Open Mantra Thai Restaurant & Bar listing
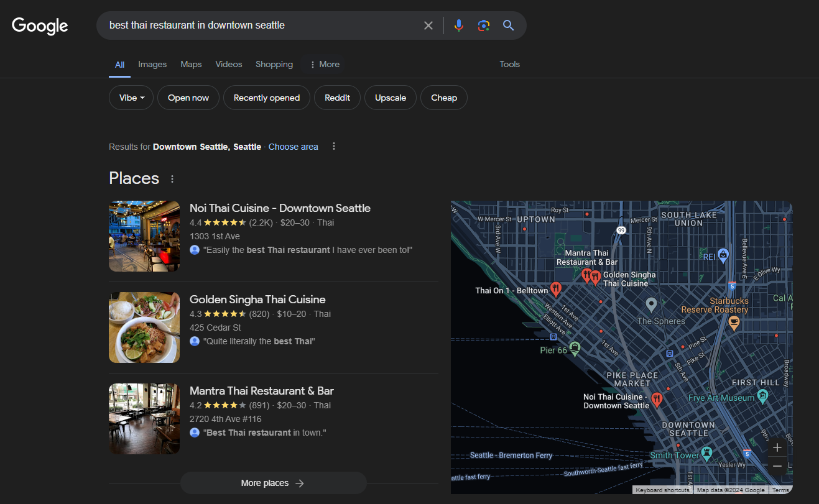The width and height of the screenshot is (819, 504). [262, 391]
